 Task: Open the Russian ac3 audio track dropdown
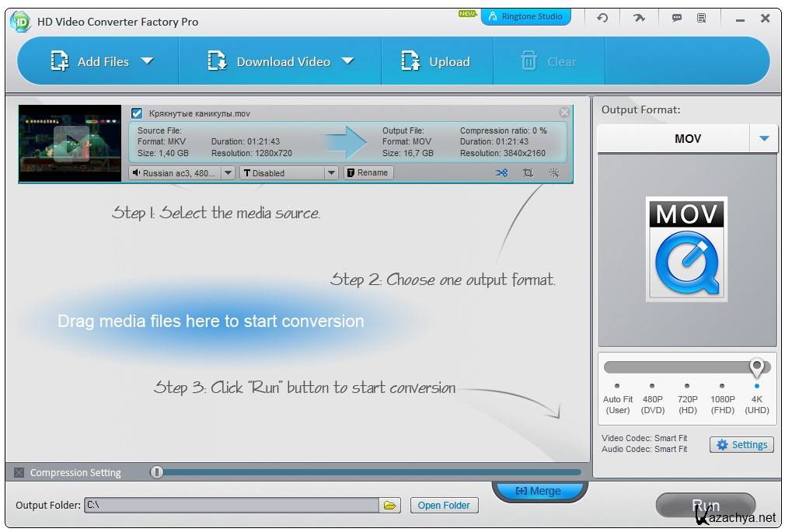coord(228,173)
